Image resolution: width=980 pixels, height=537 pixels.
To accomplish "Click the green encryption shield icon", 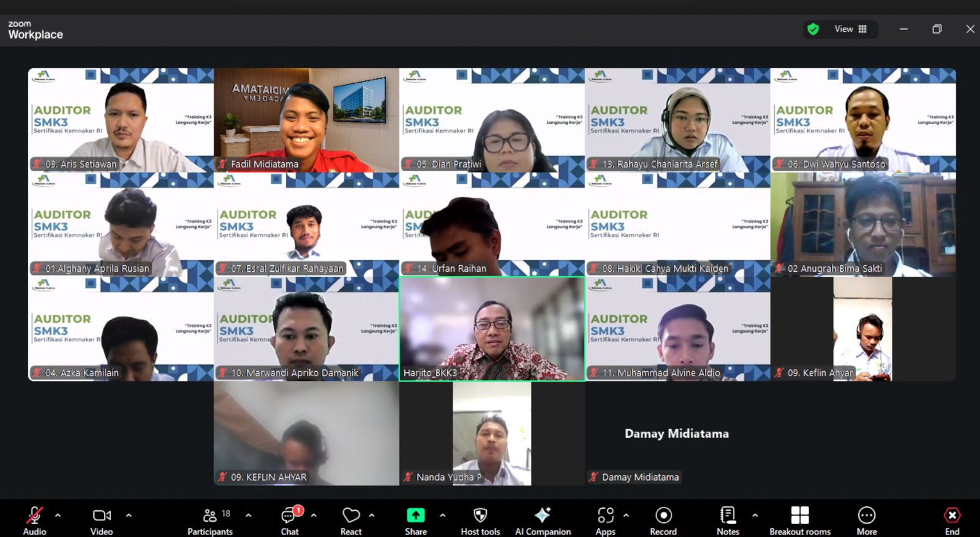I will point(813,29).
